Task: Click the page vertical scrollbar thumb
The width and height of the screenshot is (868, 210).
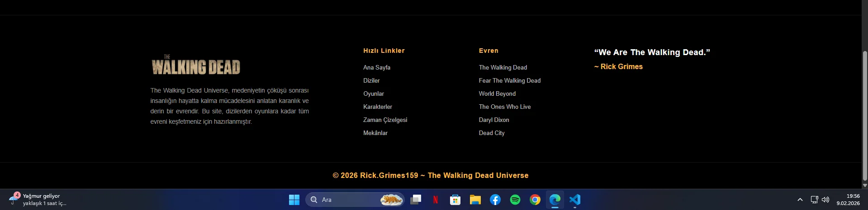Action: click(865, 115)
